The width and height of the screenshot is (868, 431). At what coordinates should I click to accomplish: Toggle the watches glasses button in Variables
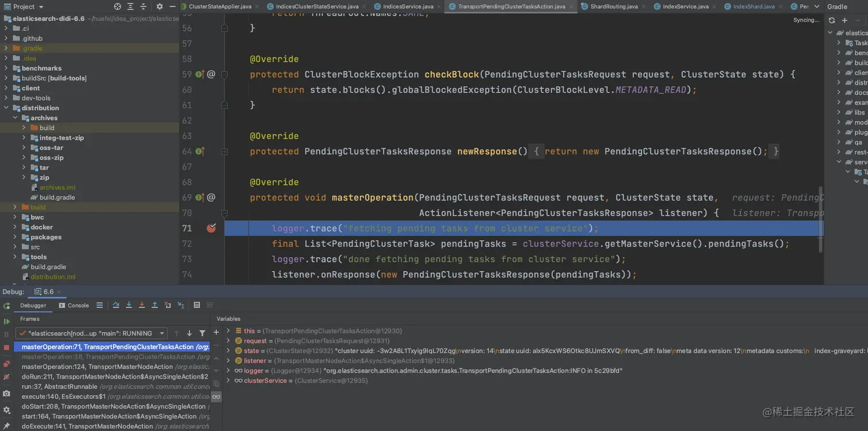click(216, 397)
